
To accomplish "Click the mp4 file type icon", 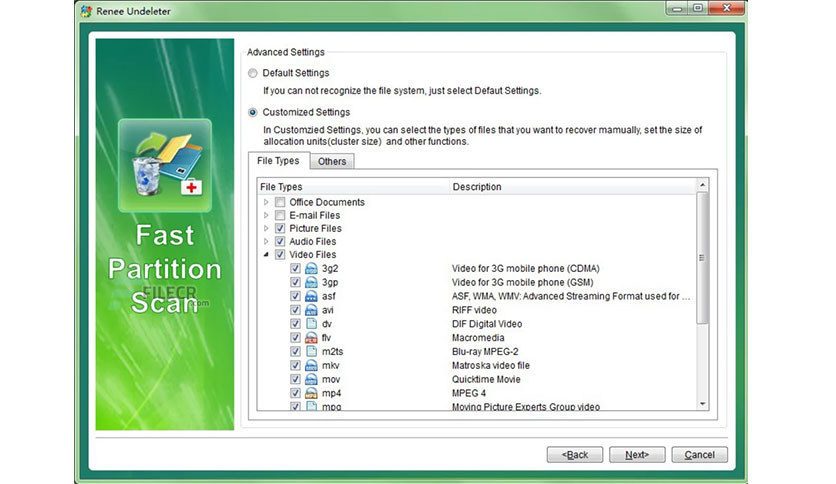I will point(311,393).
